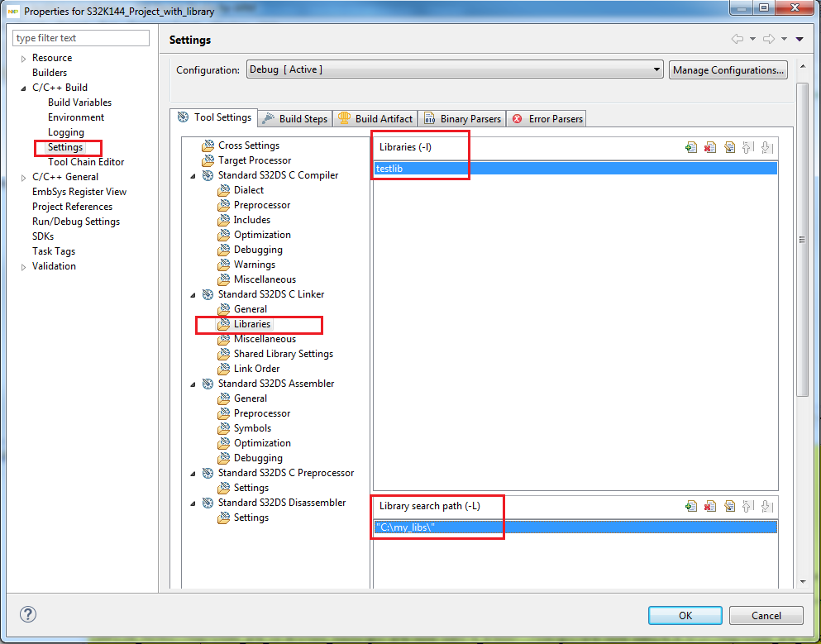The image size is (821, 644).
Task: Expand the C/C++ General tree node
Action: coord(23,178)
